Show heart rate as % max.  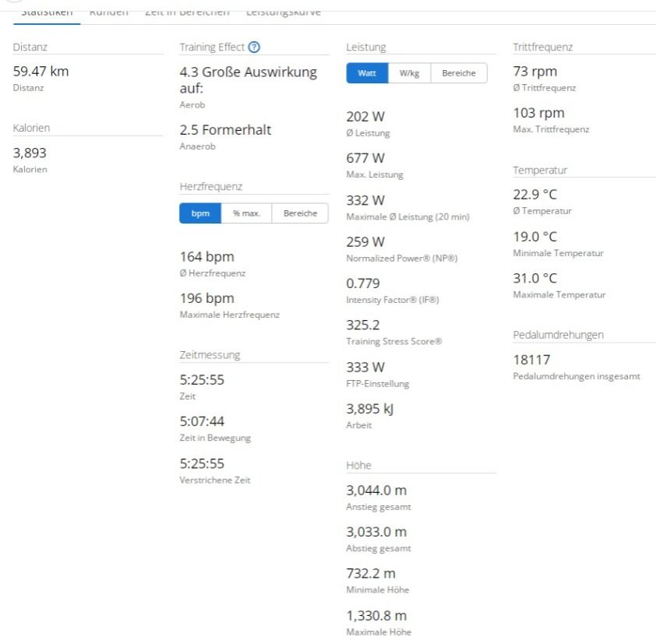click(x=246, y=214)
